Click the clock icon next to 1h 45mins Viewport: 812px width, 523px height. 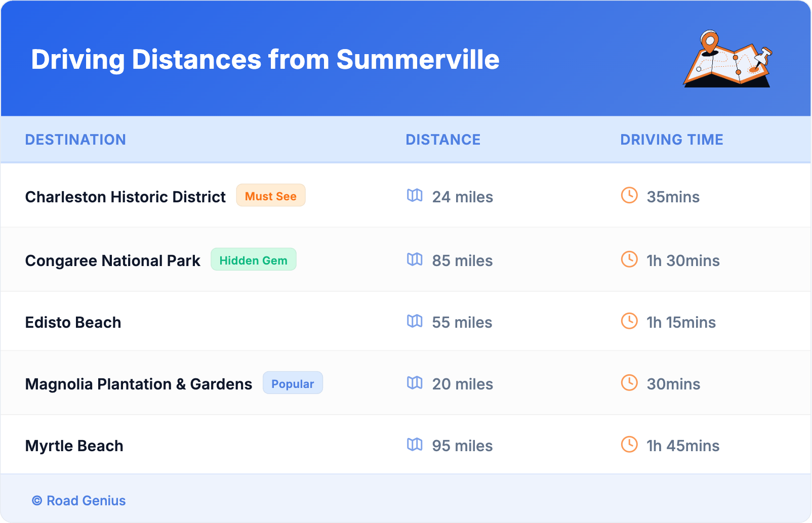pos(629,445)
